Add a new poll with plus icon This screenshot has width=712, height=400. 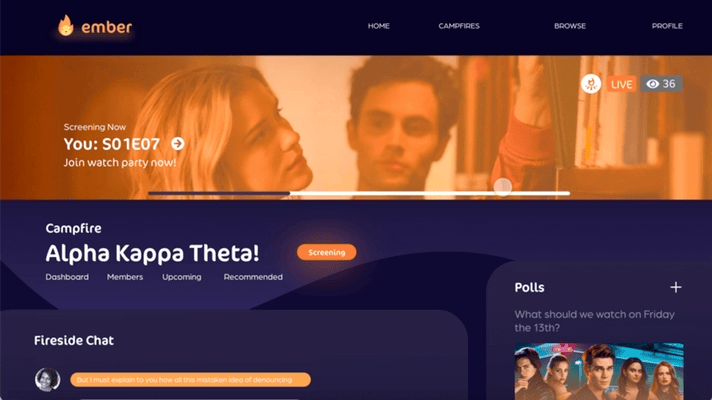(x=676, y=287)
